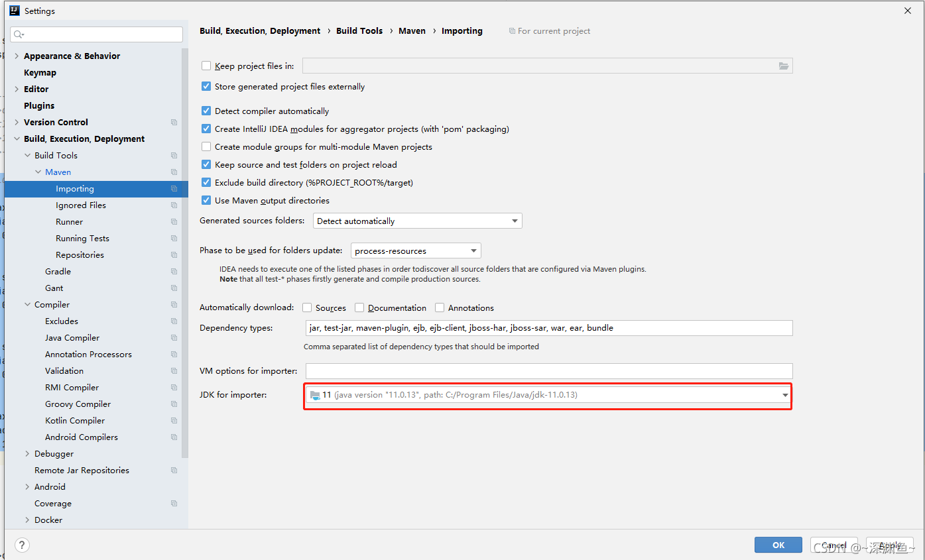Screen dimensions: 925x560
Task: Open Keymap settings page
Action: coord(40,72)
